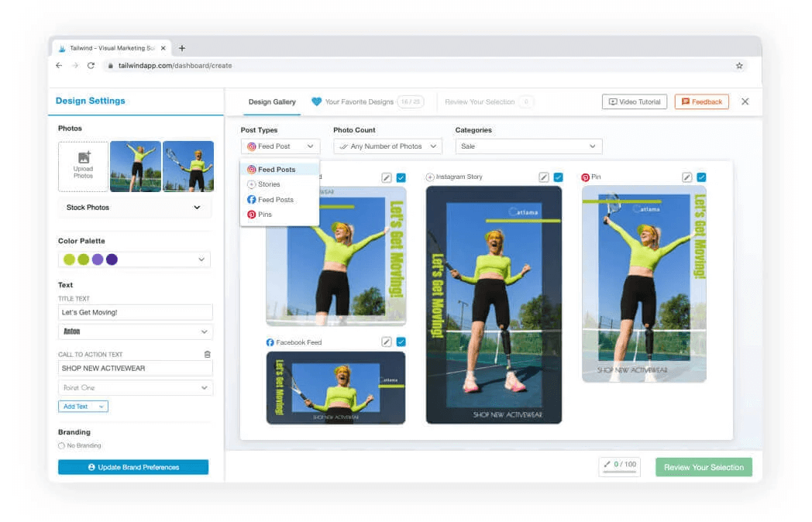Uncheck the Pin design checkbox
This screenshot has width=812, height=522.
701,177
